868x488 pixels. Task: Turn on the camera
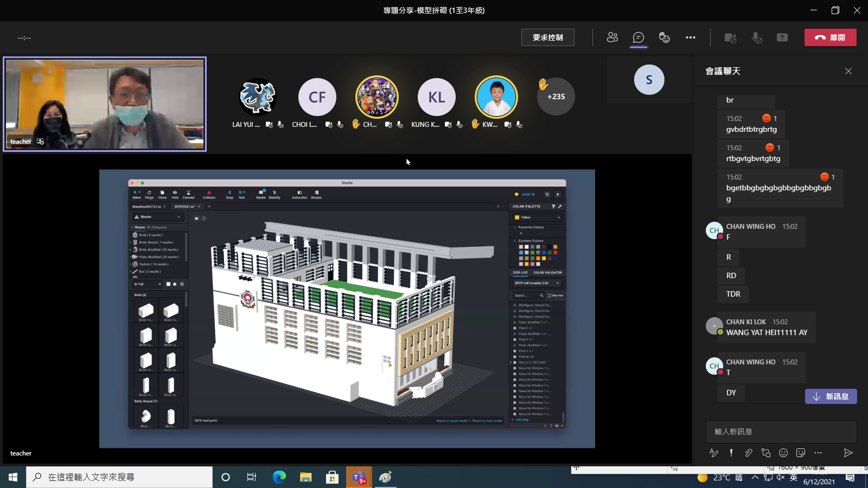(x=730, y=37)
